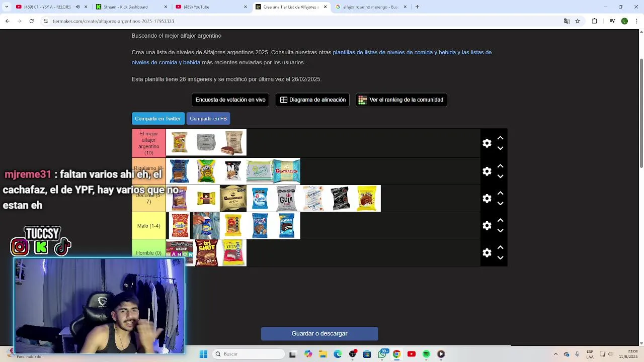
Task: Select the black Jorgelín alfajor thumbnail
Action: point(340,199)
